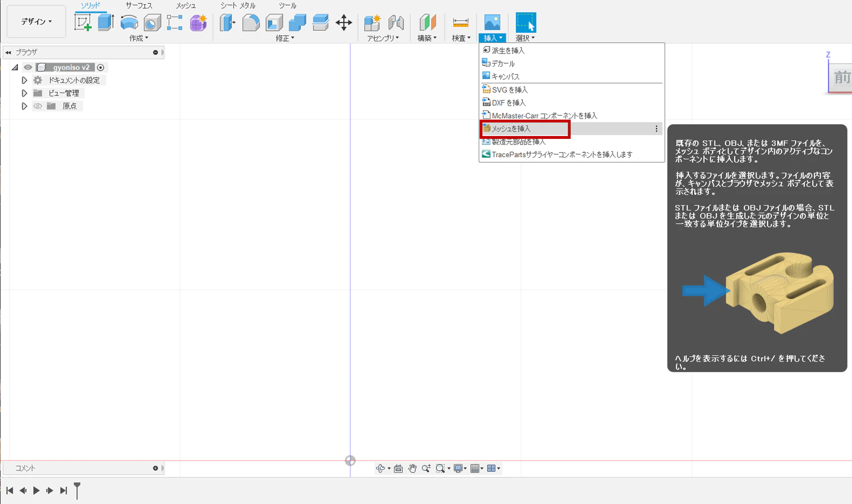852x504 pixels.
Task: Open the デザイン workspace dropdown
Action: coord(36,22)
